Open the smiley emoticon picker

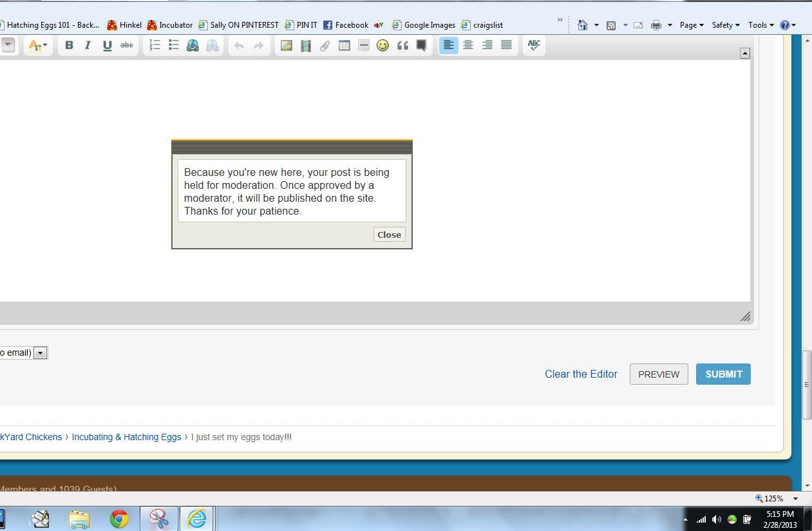click(382, 45)
